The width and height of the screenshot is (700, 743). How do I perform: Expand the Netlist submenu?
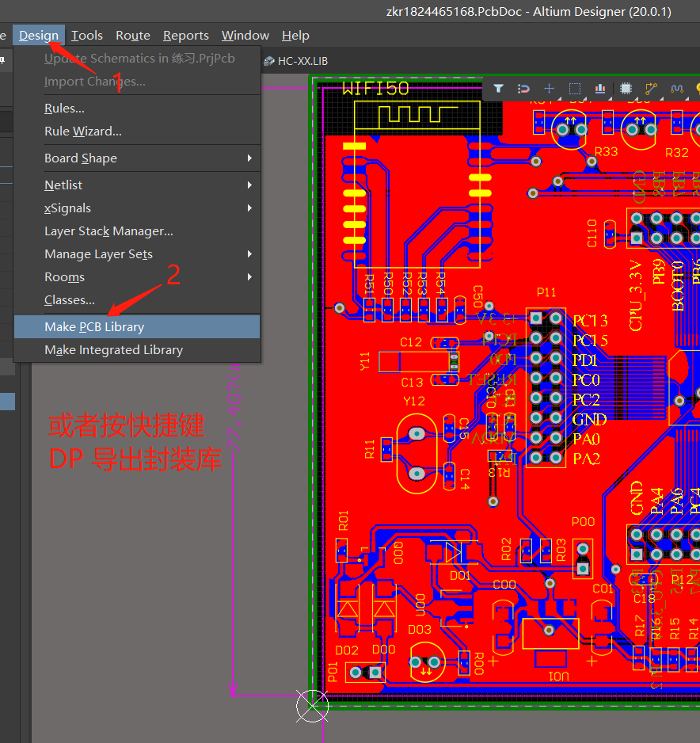click(137, 185)
